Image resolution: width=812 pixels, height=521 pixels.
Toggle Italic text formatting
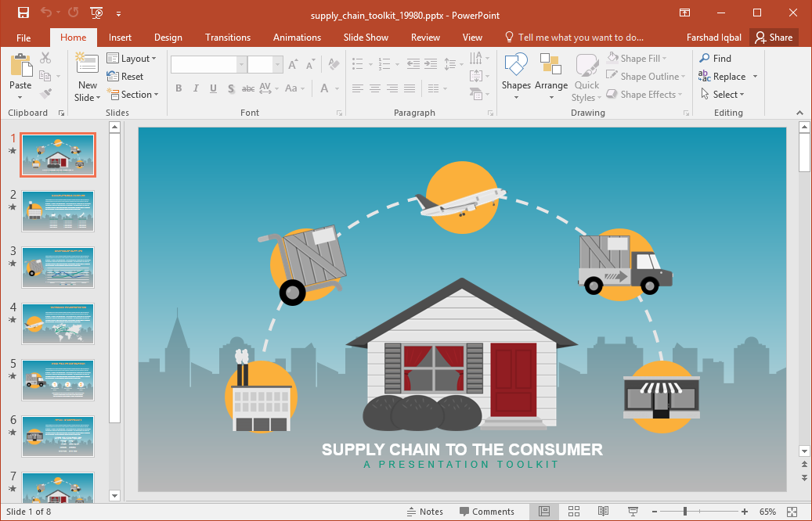(x=196, y=88)
